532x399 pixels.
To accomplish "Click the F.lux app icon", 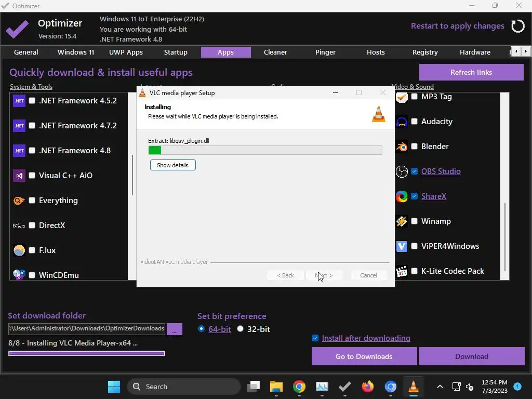I will tap(19, 250).
